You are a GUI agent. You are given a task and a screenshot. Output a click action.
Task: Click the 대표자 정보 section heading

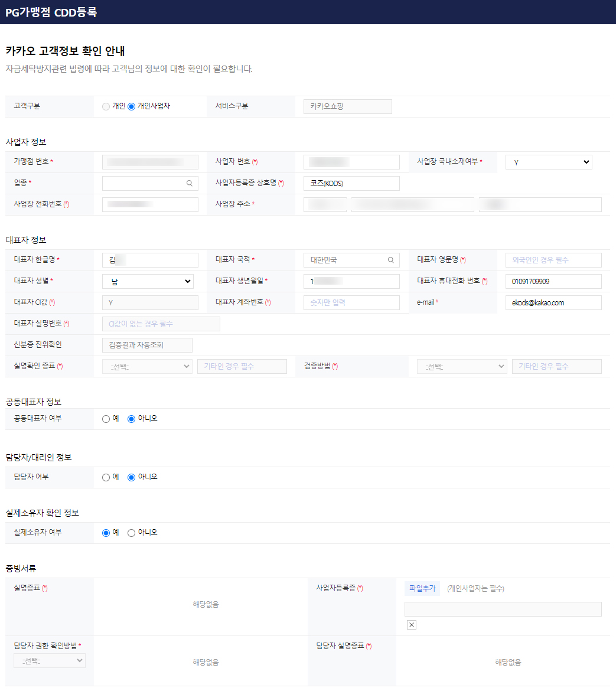[x=26, y=240]
